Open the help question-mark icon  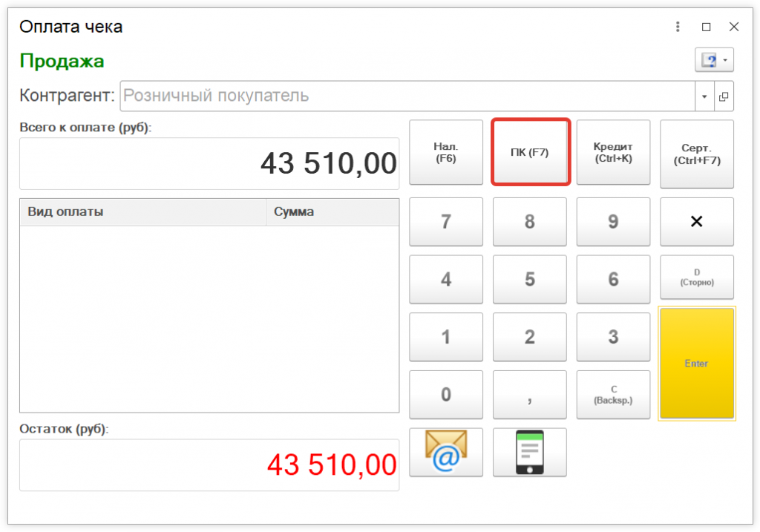(x=708, y=60)
